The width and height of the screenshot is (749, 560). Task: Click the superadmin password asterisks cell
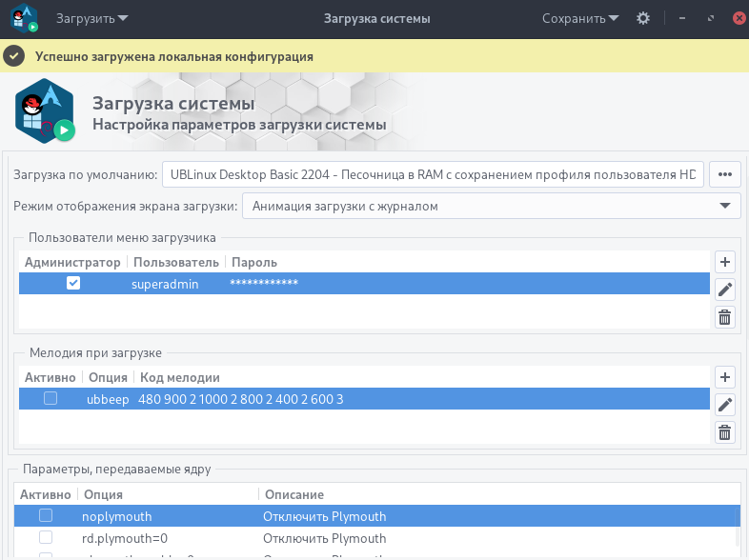click(264, 283)
